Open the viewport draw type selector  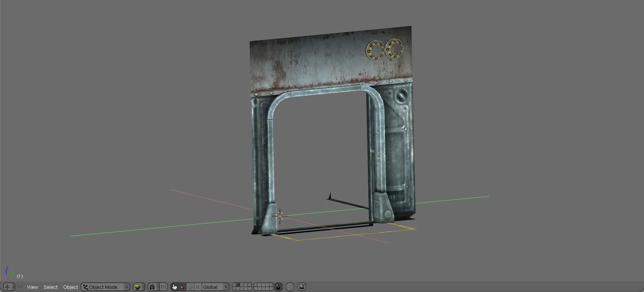pyautogui.click(x=139, y=287)
